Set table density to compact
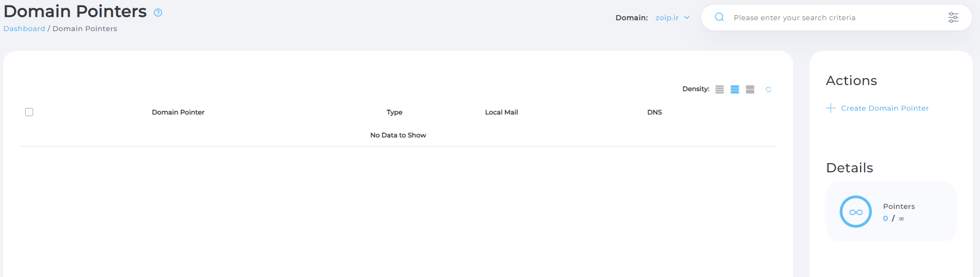The width and height of the screenshot is (980, 277). (x=720, y=89)
